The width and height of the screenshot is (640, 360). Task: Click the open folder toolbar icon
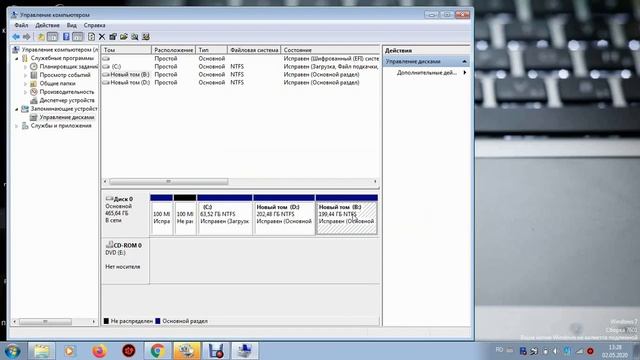point(124,37)
